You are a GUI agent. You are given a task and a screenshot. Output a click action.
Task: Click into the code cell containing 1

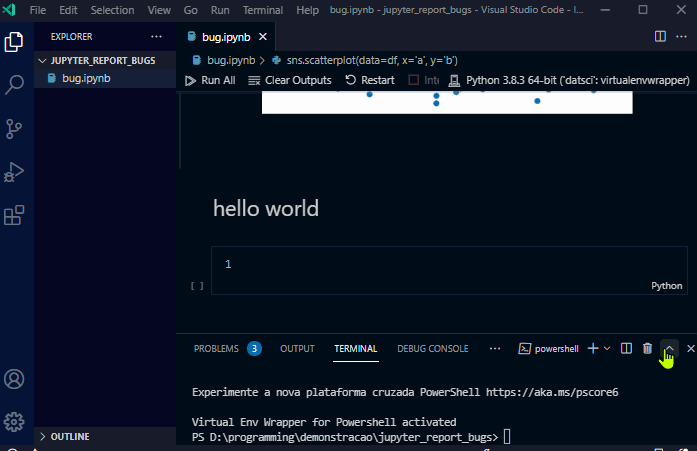point(449,270)
